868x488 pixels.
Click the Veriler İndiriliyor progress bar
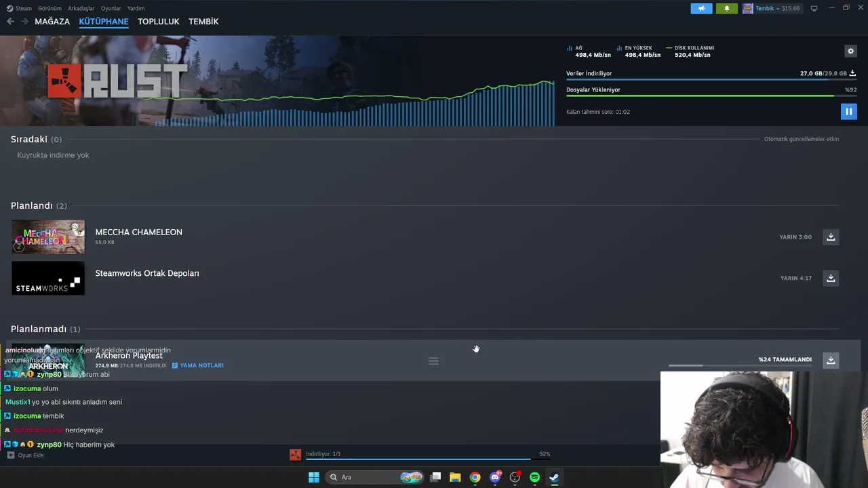pos(711,79)
